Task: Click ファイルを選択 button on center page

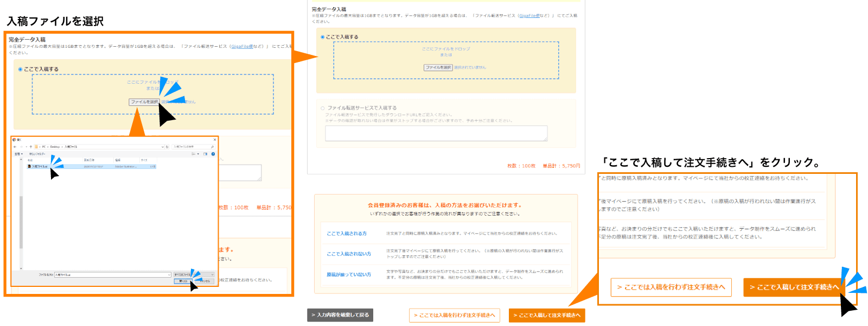Action: pyautogui.click(x=438, y=67)
